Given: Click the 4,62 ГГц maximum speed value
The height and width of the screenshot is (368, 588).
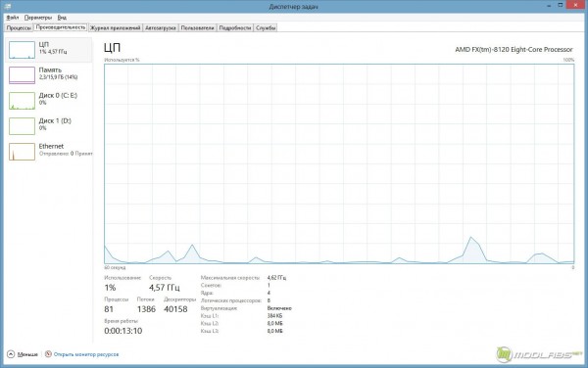Looking at the screenshot, I should (x=276, y=278).
